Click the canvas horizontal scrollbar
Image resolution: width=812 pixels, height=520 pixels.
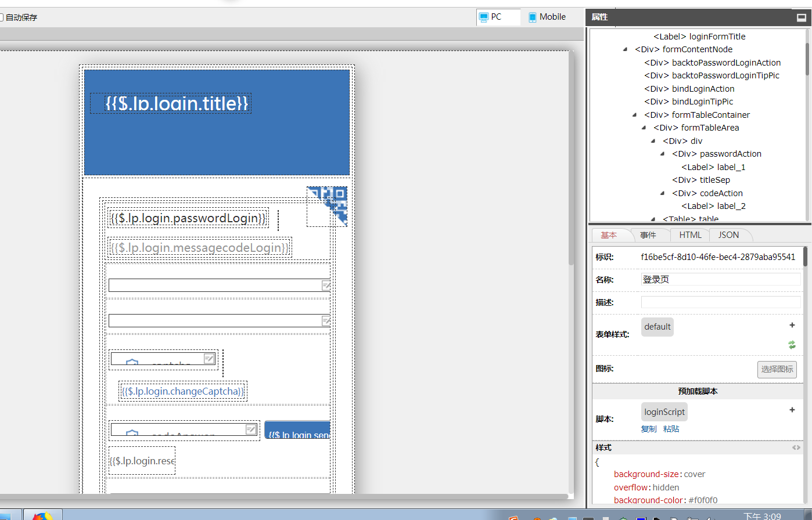283,496
